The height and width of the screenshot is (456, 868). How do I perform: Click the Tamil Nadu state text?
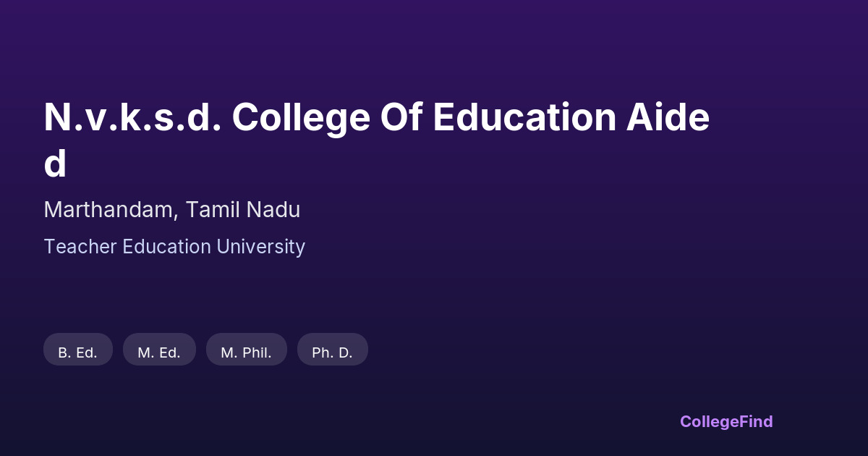point(242,210)
